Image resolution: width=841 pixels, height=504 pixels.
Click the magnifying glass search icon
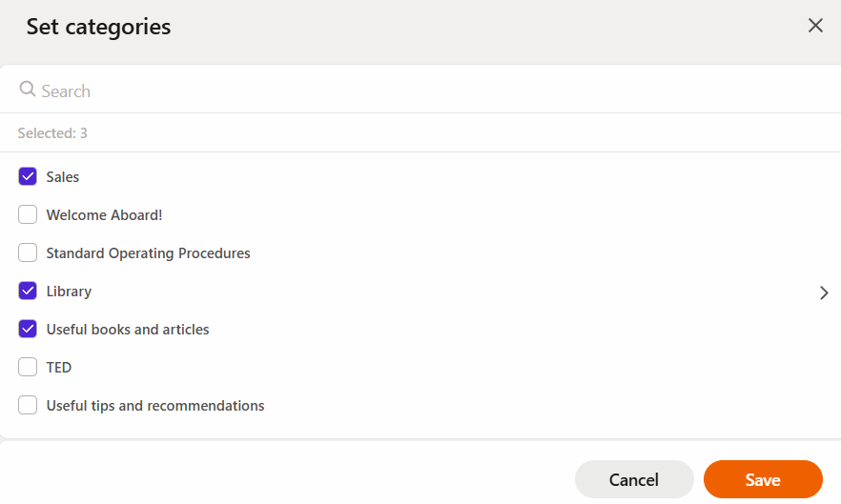click(x=28, y=89)
